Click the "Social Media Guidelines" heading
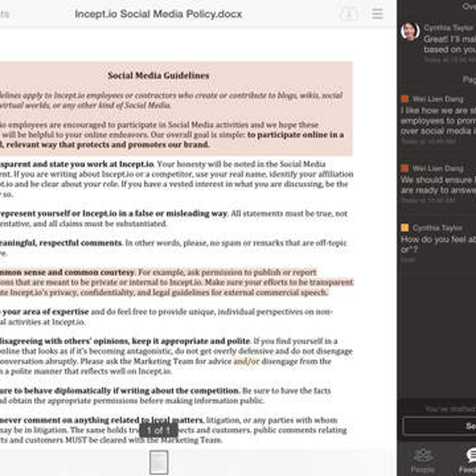476x476 pixels. [x=158, y=76]
